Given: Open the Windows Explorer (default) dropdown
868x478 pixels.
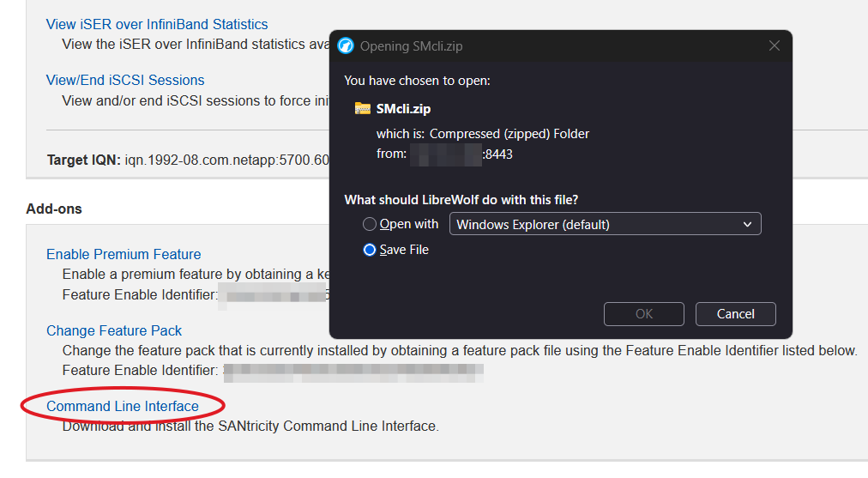Looking at the screenshot, I should (605, 224).
